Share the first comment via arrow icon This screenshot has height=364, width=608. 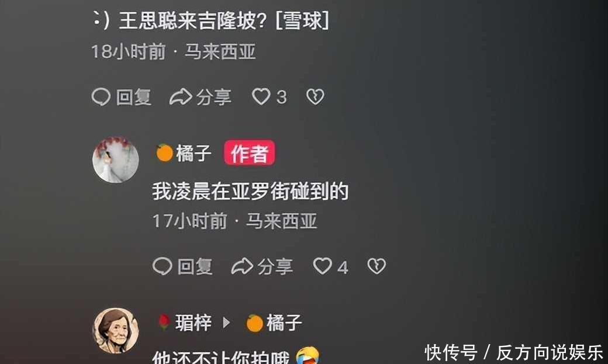pyautogui.click(x=181, y=96)
